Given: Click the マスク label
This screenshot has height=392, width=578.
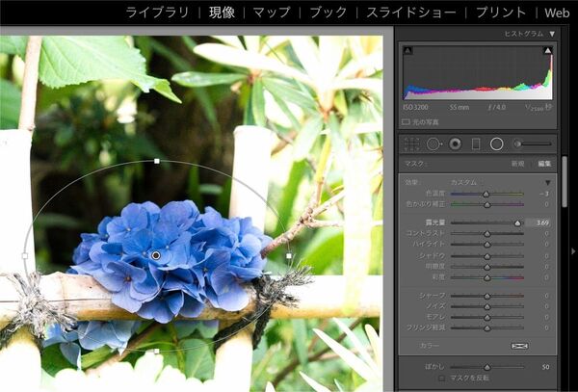Looking at the screenshot, I should coord(415,164).
